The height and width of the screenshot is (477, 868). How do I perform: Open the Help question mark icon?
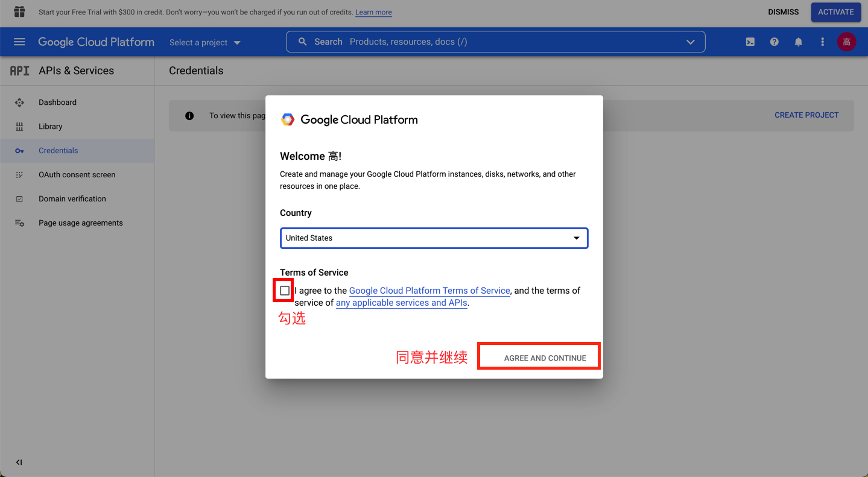[x=774, y=42]
